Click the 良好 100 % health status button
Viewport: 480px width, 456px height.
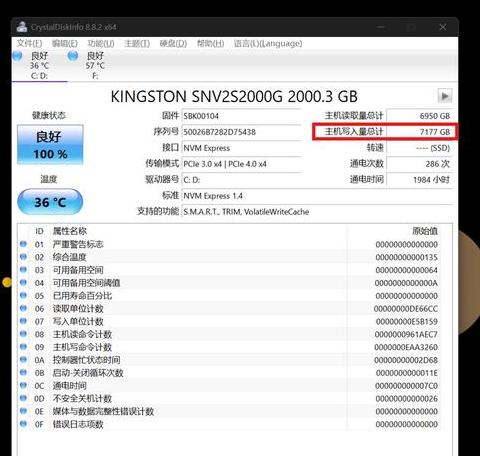point(50,145)
